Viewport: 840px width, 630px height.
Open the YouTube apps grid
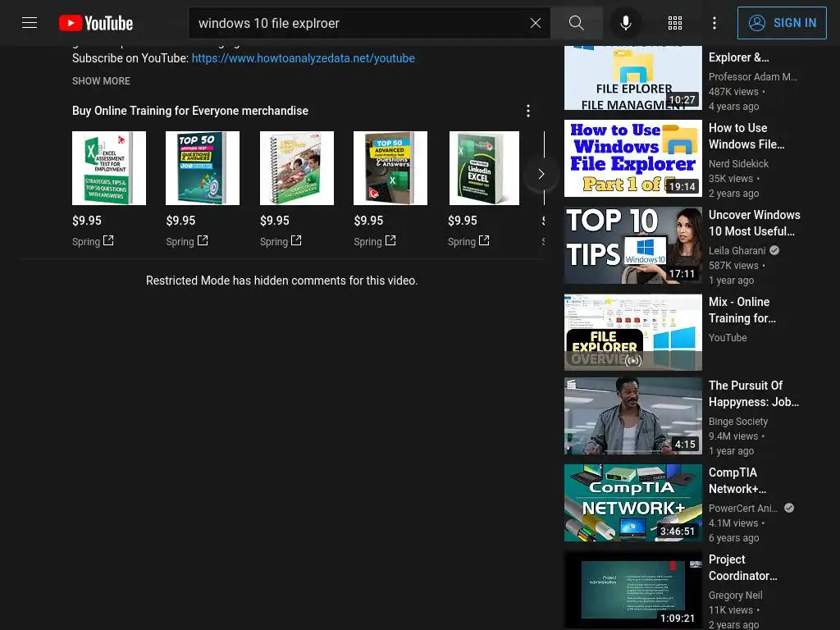675,23
